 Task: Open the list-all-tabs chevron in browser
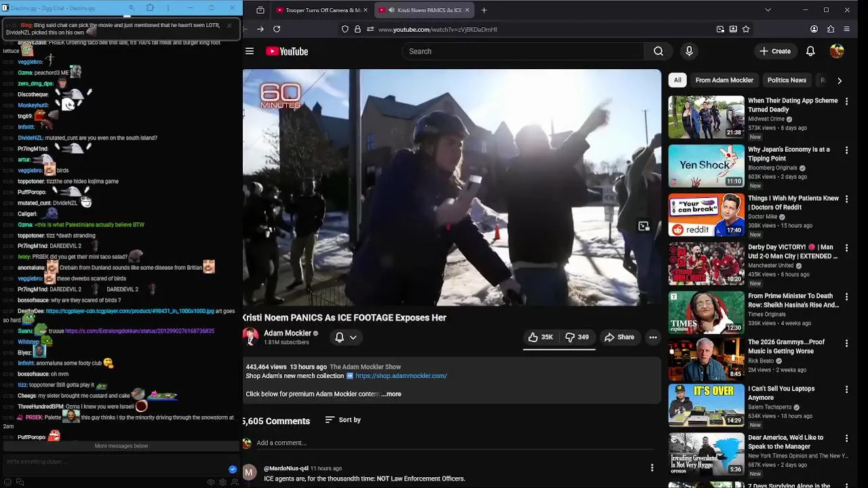pos(768,10)
